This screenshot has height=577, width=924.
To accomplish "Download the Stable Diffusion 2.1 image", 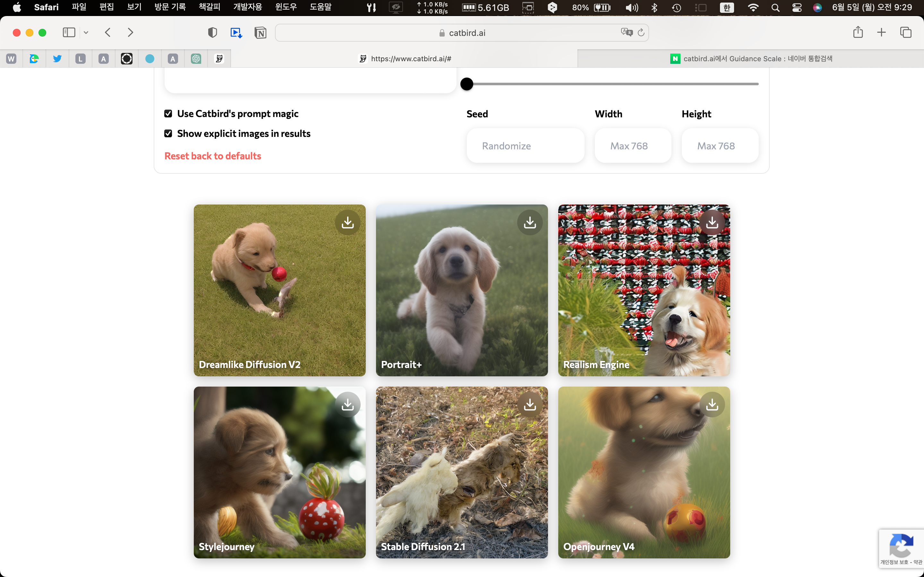I will (x=530, y=405).
